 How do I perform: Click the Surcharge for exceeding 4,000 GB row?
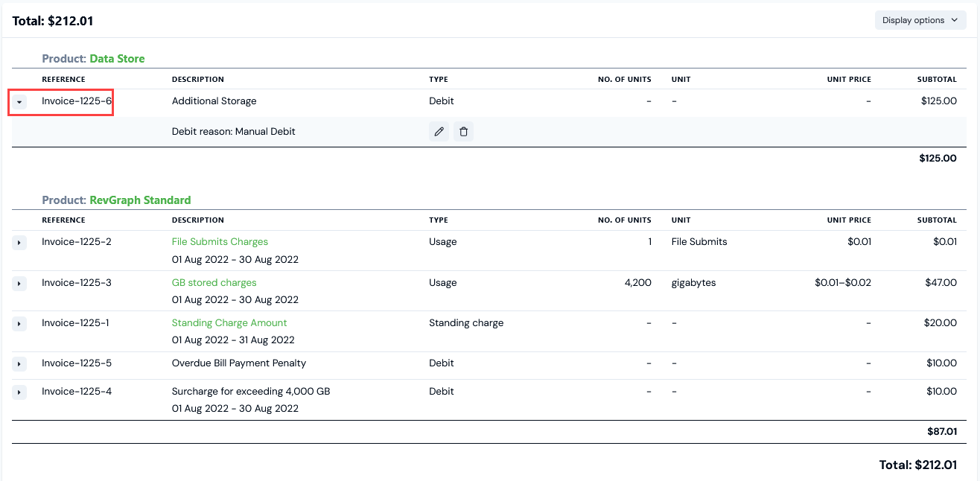pos(251,392)
